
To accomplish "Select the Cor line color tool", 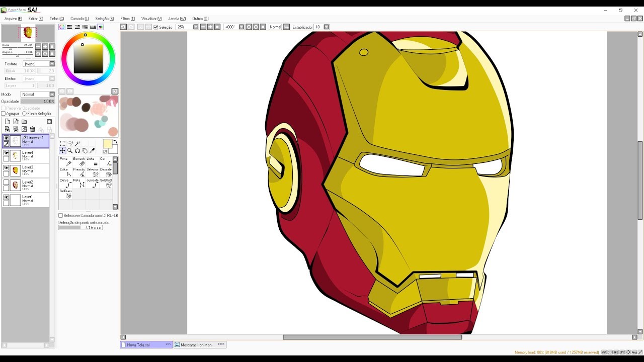I will 106,161.
